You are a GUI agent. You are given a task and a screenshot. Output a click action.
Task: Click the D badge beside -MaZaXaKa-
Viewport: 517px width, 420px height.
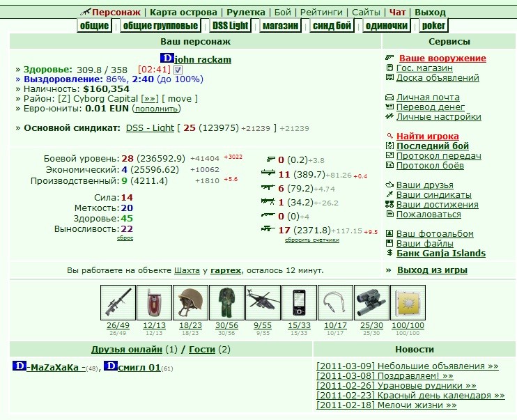19,366
